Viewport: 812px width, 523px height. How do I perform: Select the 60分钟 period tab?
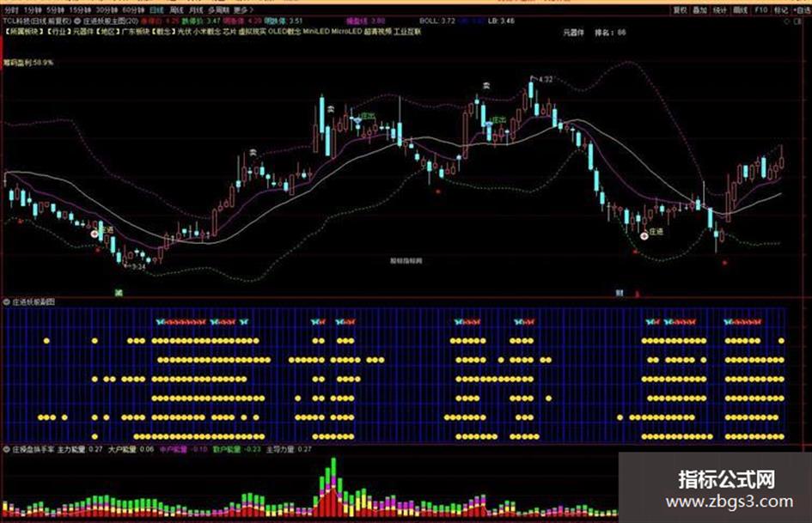point(133,10)
